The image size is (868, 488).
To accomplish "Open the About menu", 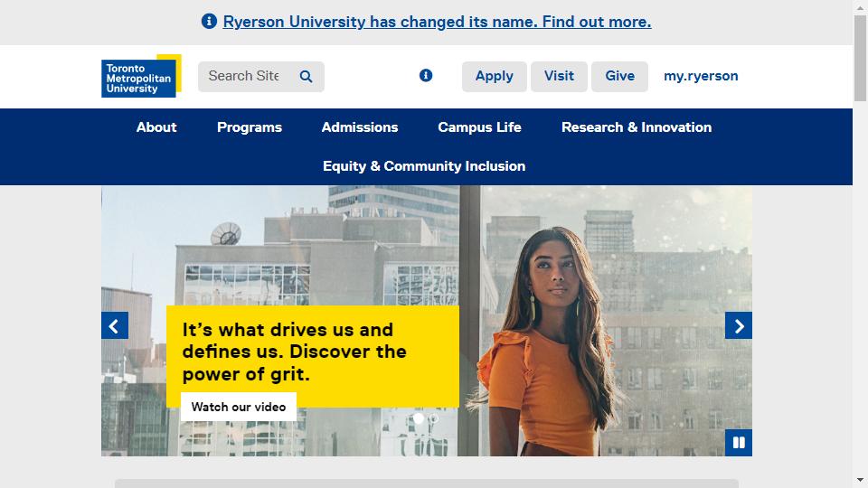I will [156, 127].
